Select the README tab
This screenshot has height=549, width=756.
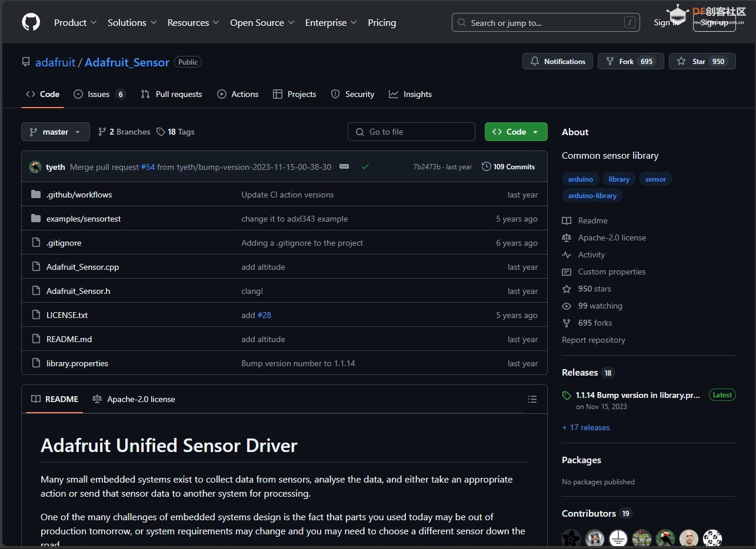pos(55,399)
